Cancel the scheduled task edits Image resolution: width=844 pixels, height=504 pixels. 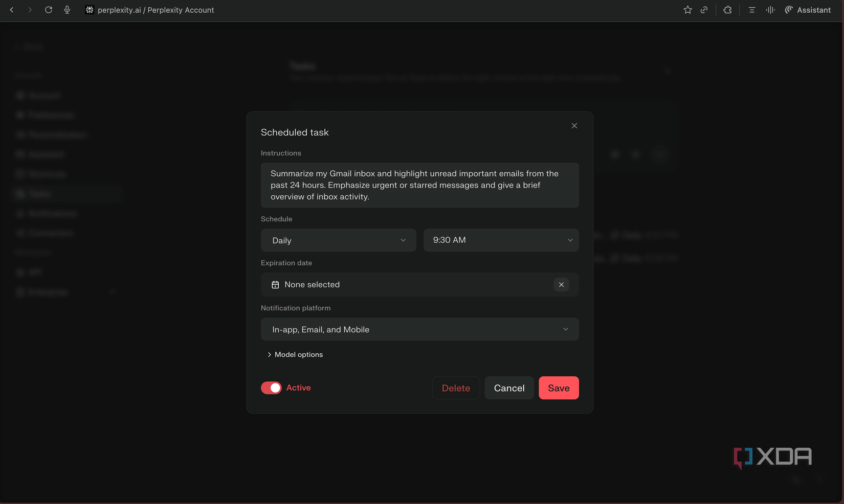[x=509, y=388]
